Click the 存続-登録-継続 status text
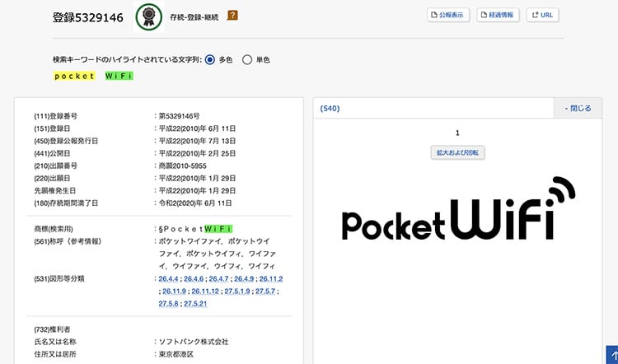618x364 pixels. [194, 18]
